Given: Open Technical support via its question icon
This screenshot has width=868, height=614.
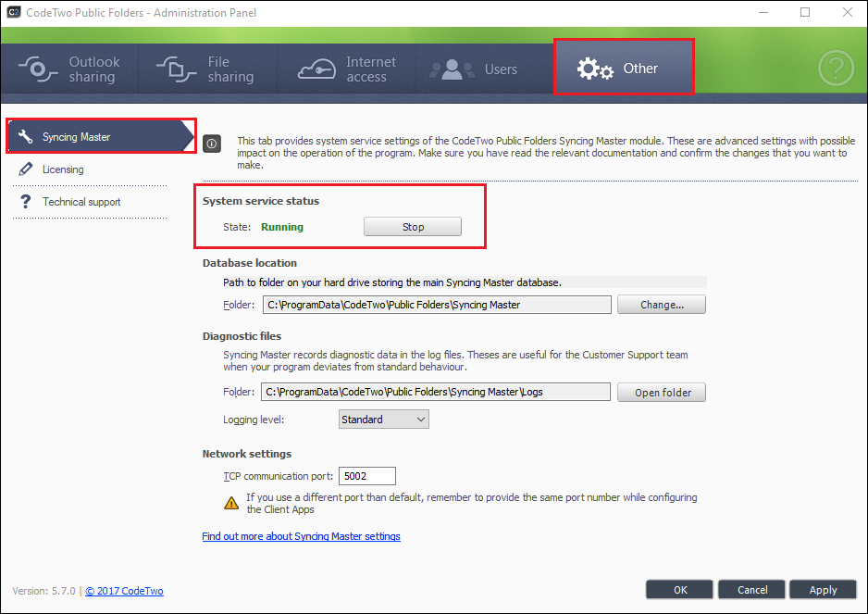Looking at the screenshot, I should pos(26,202).
